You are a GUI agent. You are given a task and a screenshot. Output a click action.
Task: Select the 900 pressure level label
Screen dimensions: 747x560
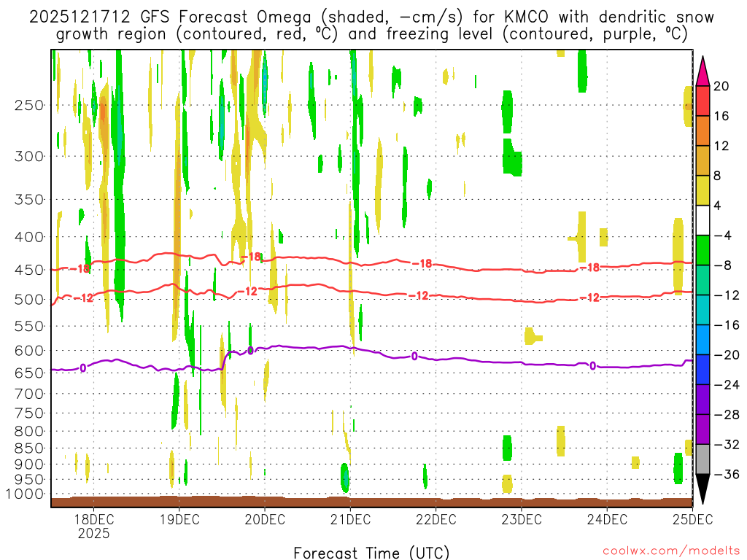click(29, 464)
